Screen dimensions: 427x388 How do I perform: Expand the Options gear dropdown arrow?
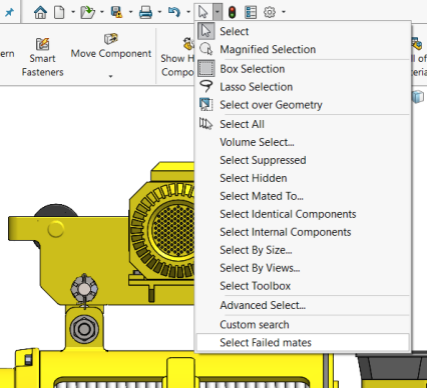[284, 12]
